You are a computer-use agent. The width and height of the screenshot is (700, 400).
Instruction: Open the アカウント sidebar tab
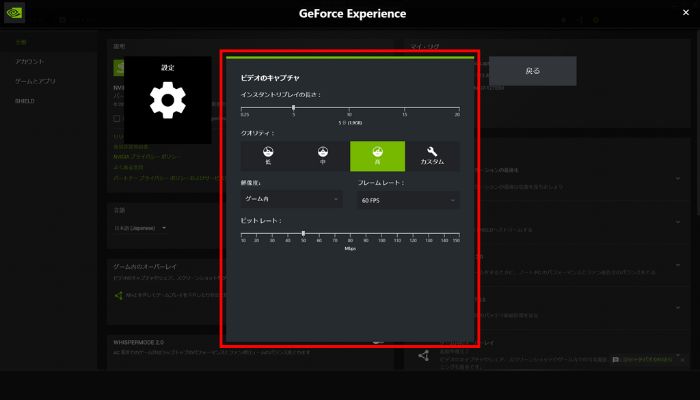click(x=30, y=62)
